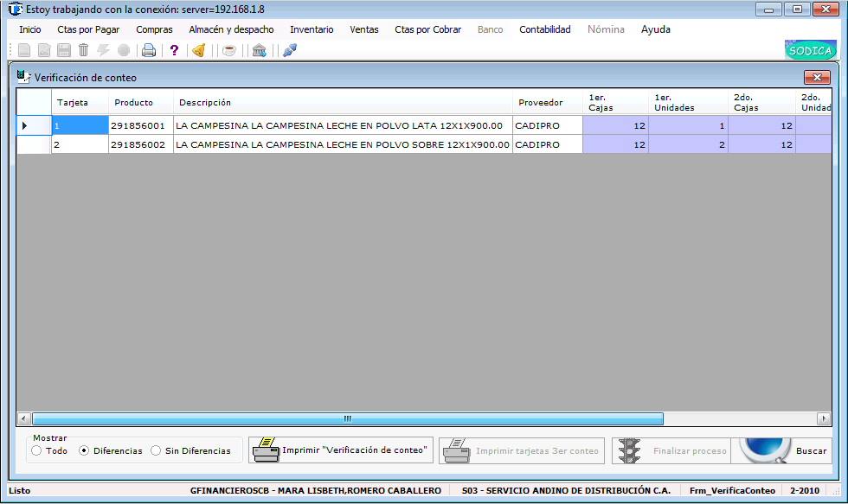848x504 pixels.
Task: Open the disabled Banco menu
Action: click(x=490, y=29)
